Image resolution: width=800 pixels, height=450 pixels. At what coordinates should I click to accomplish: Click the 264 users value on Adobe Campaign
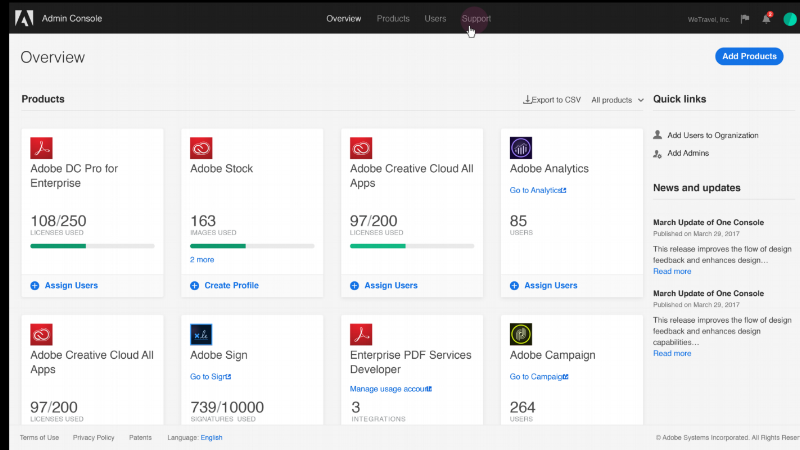click(x=522, y=407)
